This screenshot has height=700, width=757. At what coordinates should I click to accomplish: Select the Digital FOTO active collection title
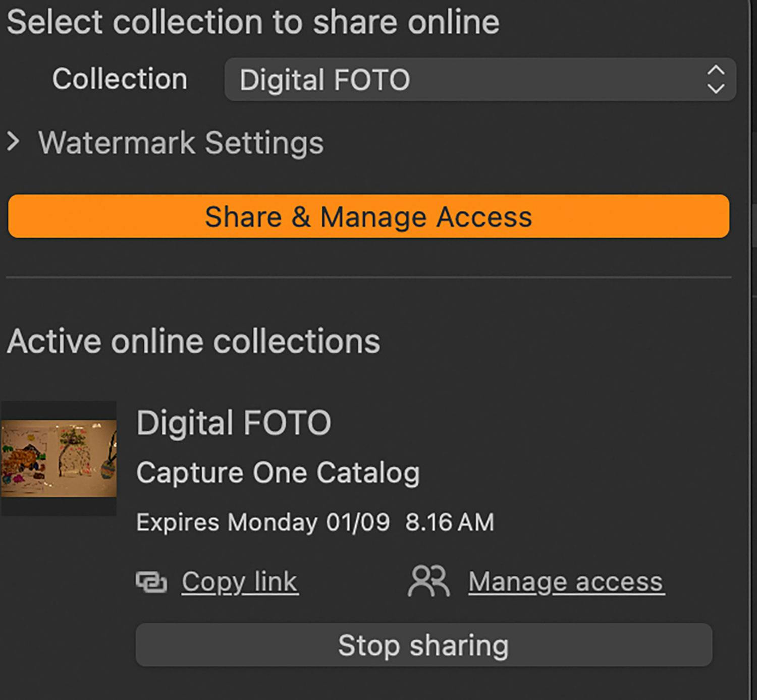[234, 423]
